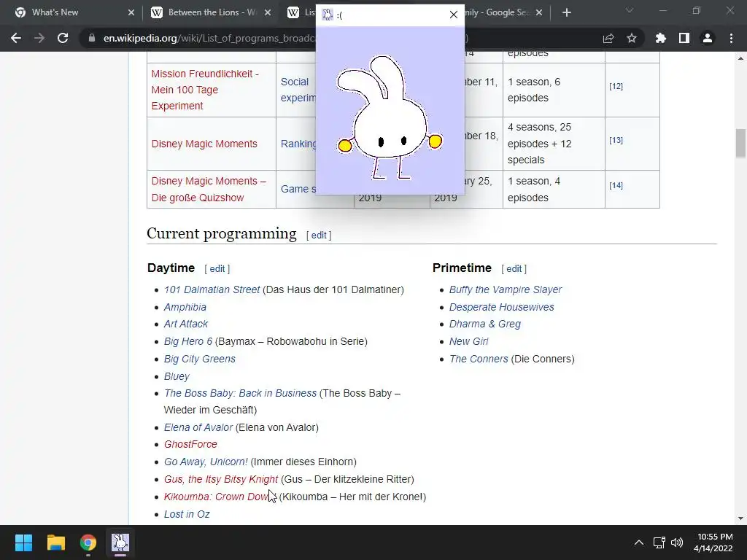Open the Big Hero 6 link
The image size is (747, 560).
pos(188,341)
